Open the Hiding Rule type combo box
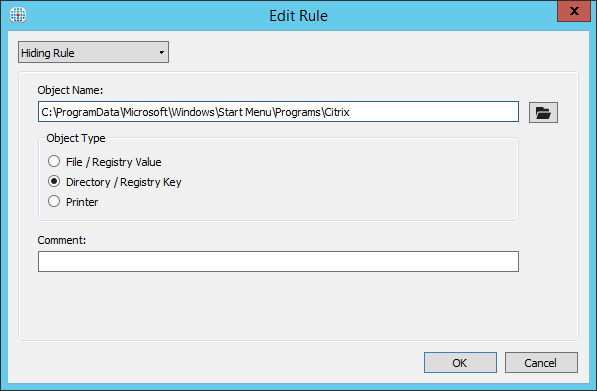The height and width of the screenshot is (391, 597). pos(93,52)
